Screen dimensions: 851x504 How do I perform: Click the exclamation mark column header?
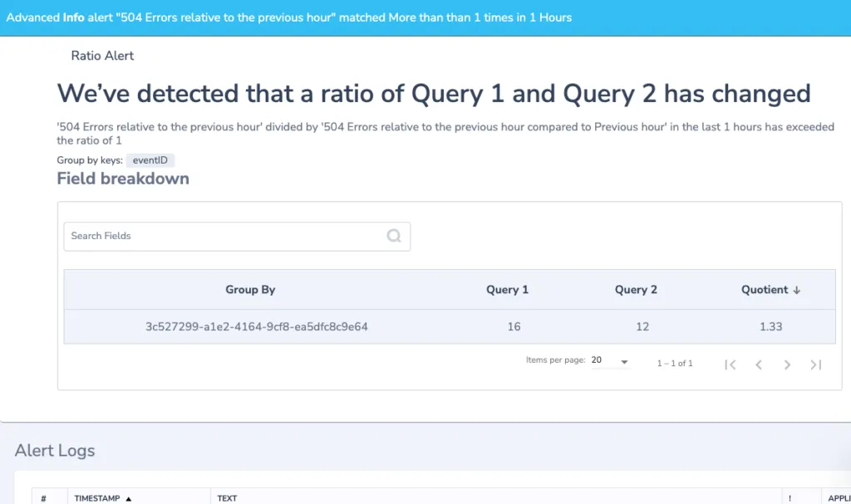790,498
